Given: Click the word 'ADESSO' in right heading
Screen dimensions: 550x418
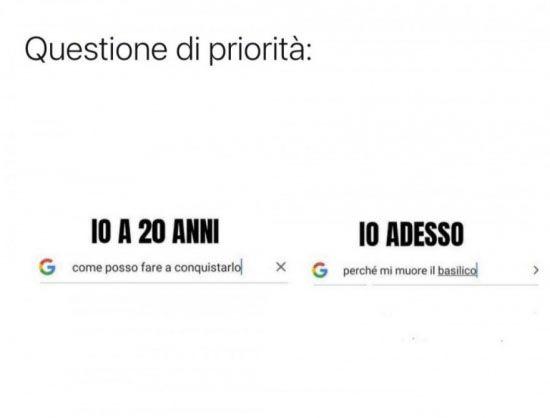Looking at the screenshot, I should point(425,235).
